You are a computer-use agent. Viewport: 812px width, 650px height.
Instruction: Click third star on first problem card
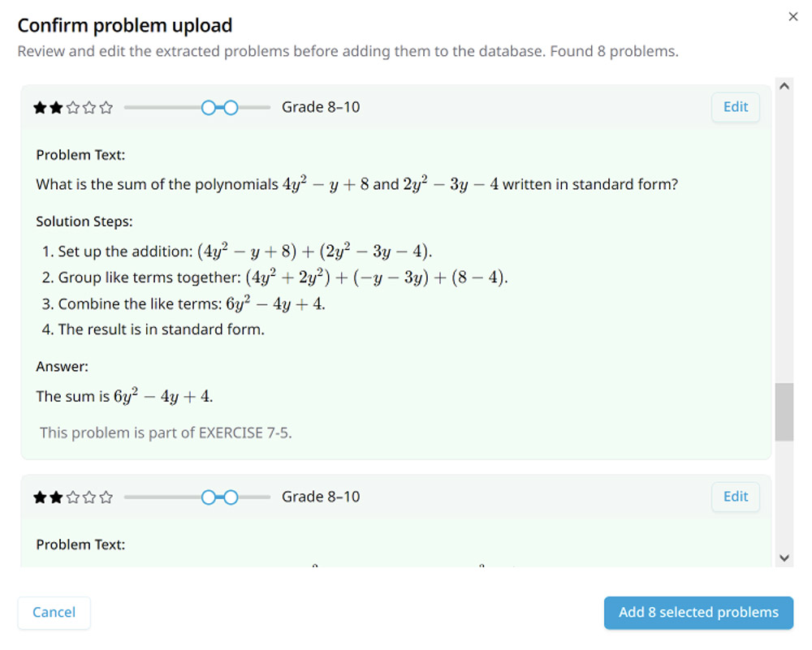(73, 107)
